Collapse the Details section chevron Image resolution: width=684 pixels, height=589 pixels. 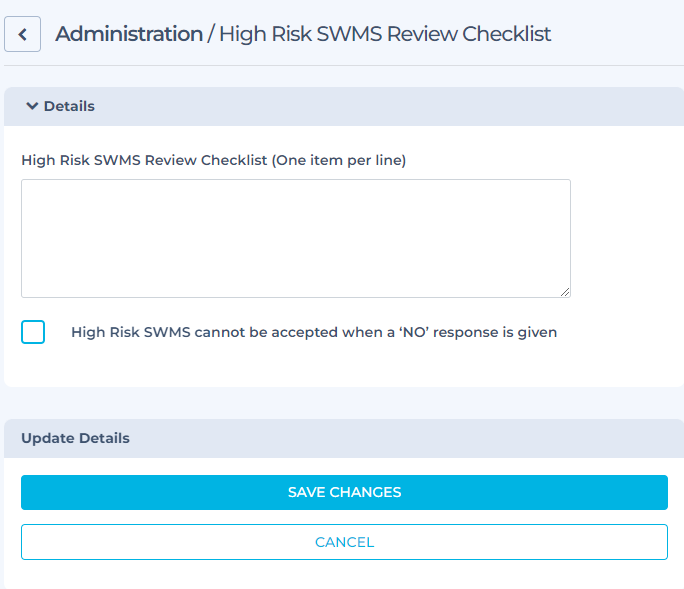32,106
